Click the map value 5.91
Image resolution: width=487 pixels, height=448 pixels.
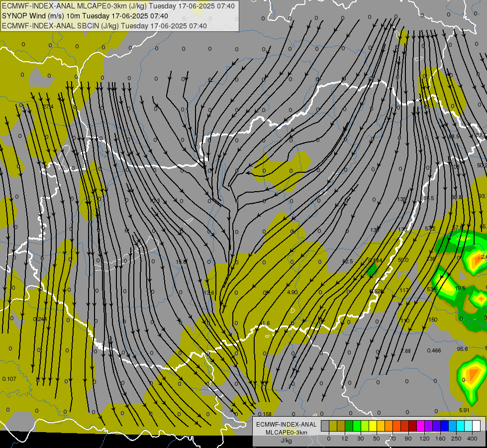464,410
